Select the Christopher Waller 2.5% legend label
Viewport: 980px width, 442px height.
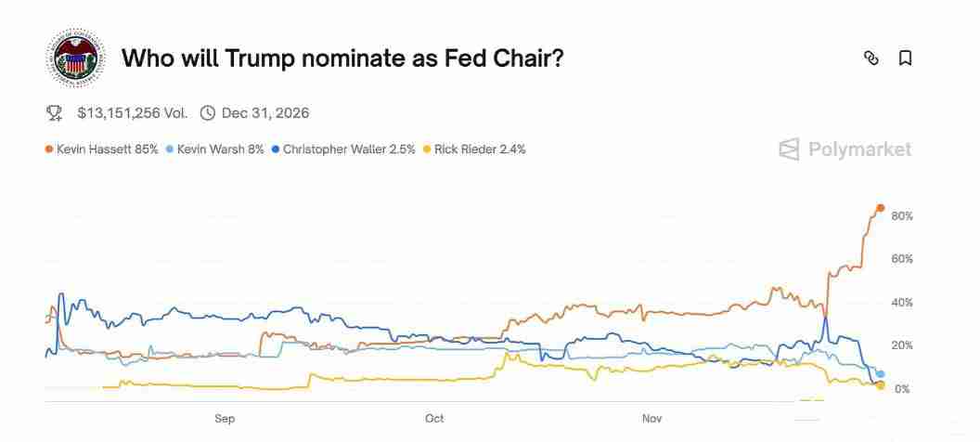pyautogui.click(x=349, y=149)
